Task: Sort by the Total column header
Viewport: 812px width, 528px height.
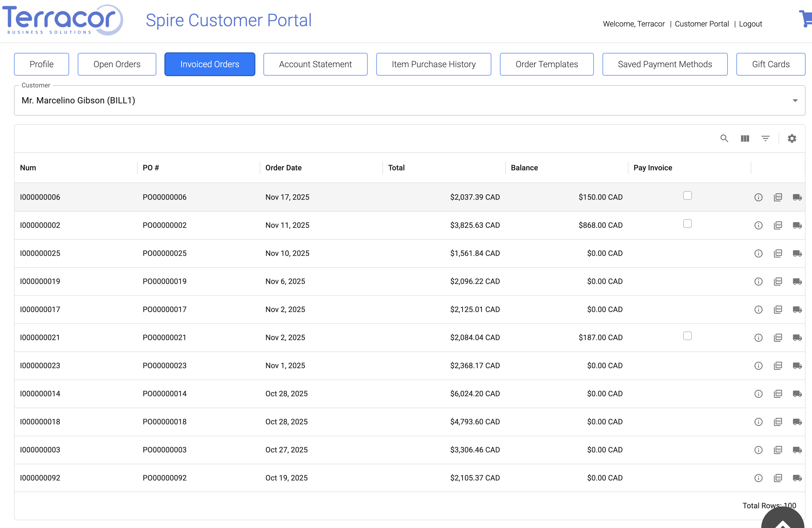Action: coord(396,168)
